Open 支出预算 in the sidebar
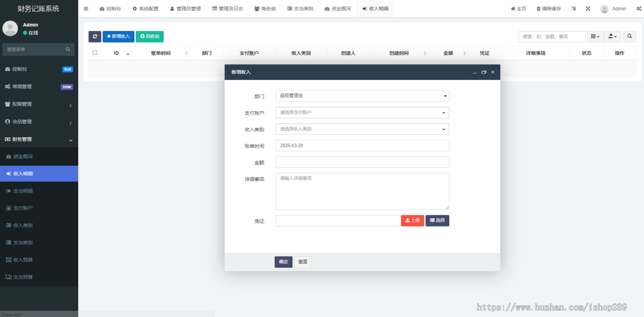 [x=39, y=277]
